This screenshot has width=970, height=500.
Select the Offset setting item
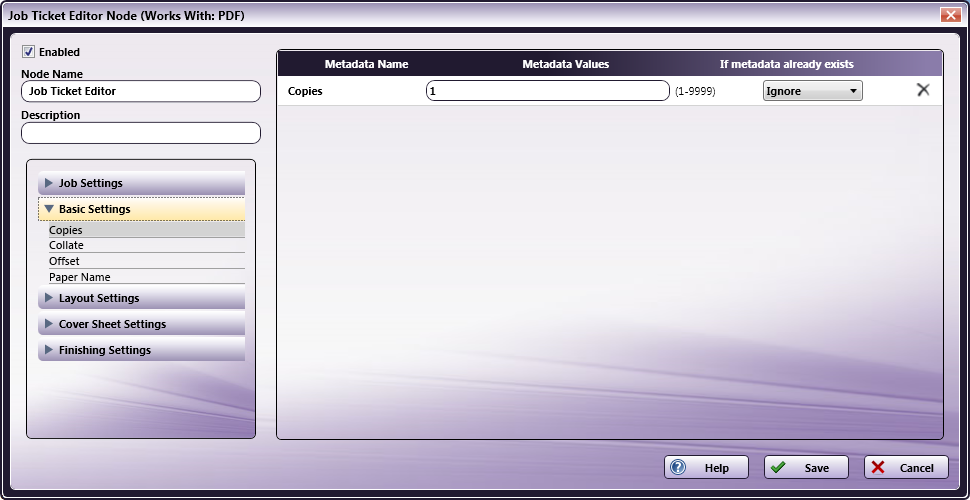click(x=64, y=261)
